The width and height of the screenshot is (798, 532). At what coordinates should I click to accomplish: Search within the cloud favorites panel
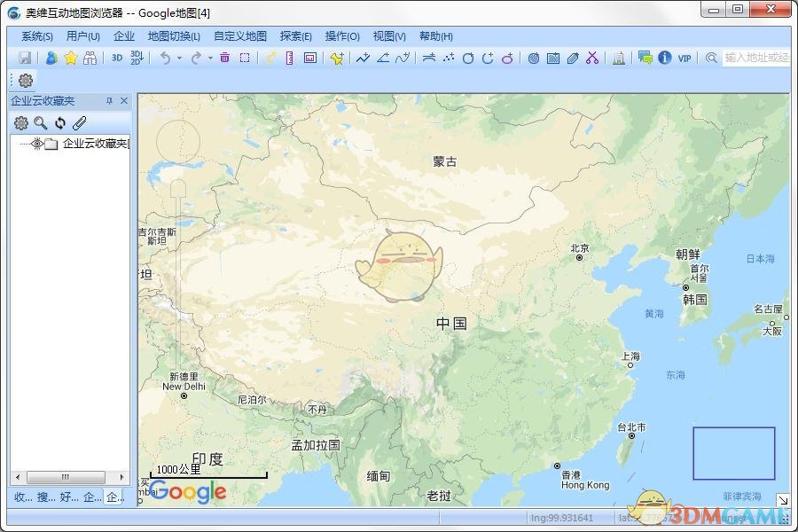pos(39,122)
